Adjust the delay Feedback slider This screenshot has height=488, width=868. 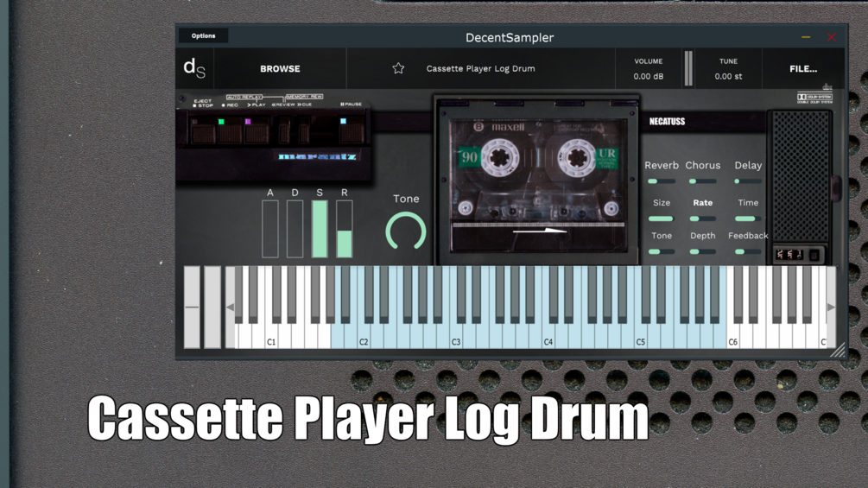(x=748, y=251)
